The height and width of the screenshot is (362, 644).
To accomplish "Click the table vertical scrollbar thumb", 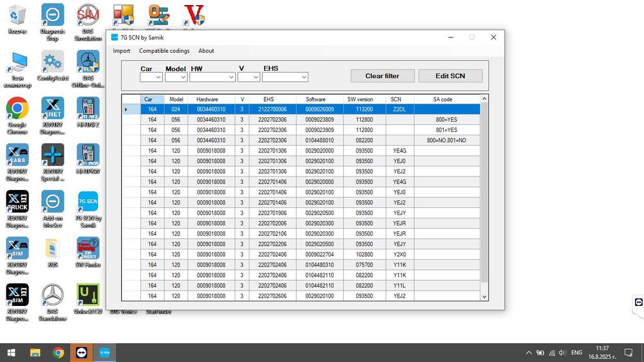I will tap(484, 192).
